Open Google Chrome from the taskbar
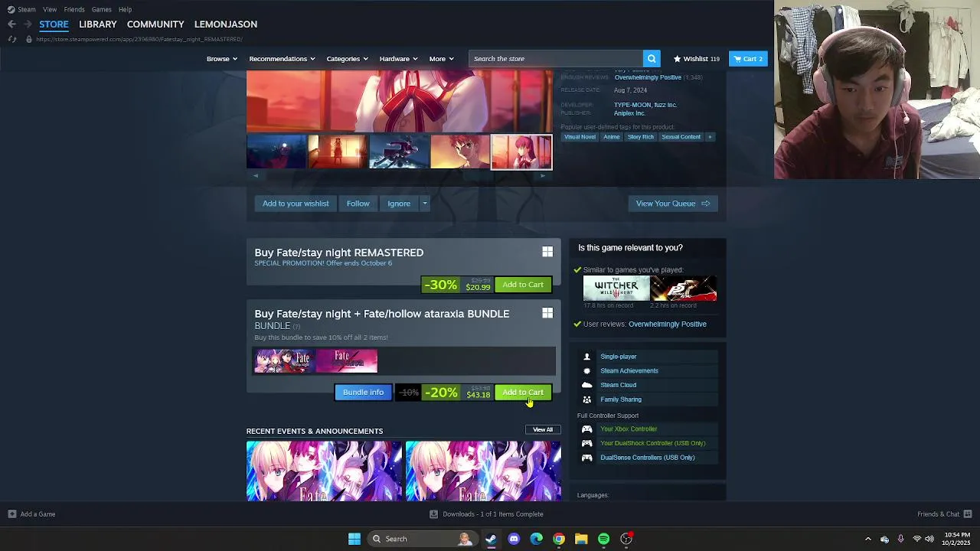This screenshot has width=980, height=551. 559,539
